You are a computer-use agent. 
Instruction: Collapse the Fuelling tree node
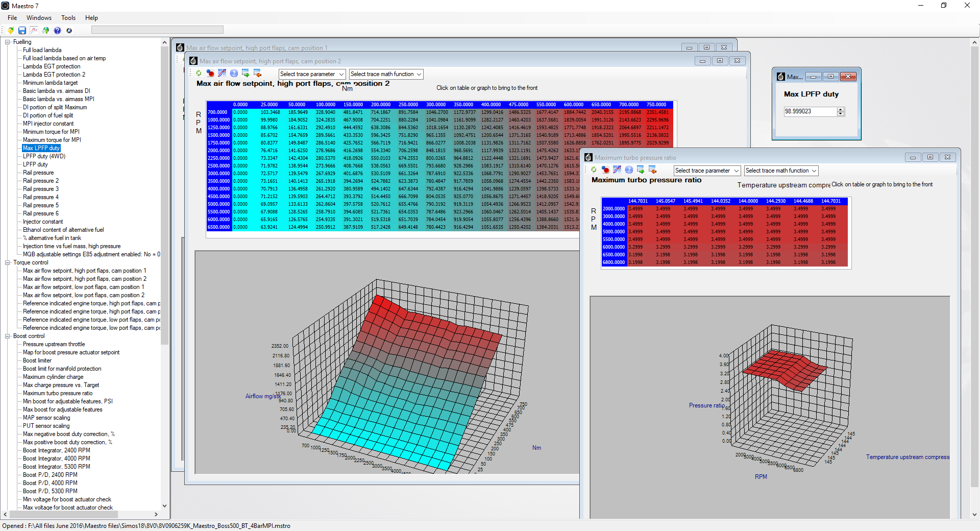tap(8, 42)
